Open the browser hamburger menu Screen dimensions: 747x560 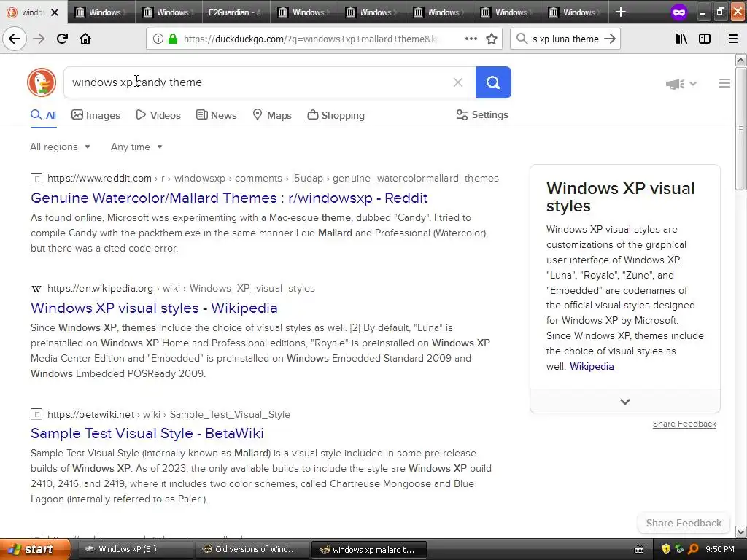pyautogui.click(x=733, y=39)
